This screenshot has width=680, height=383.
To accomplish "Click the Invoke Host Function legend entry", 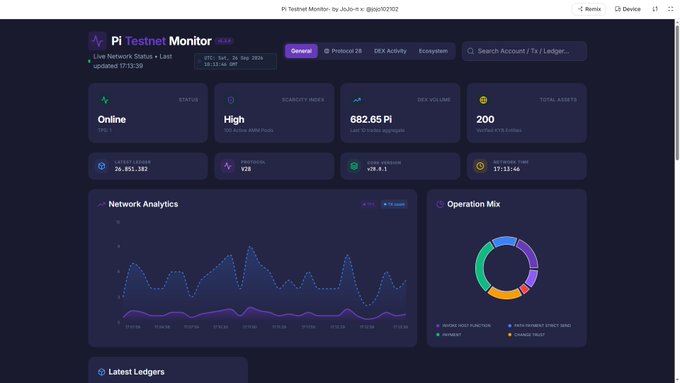I will [x=464, y=325].
